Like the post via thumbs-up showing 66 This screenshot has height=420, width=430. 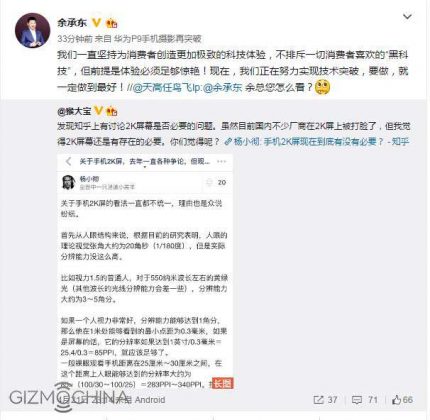[402, 400]
